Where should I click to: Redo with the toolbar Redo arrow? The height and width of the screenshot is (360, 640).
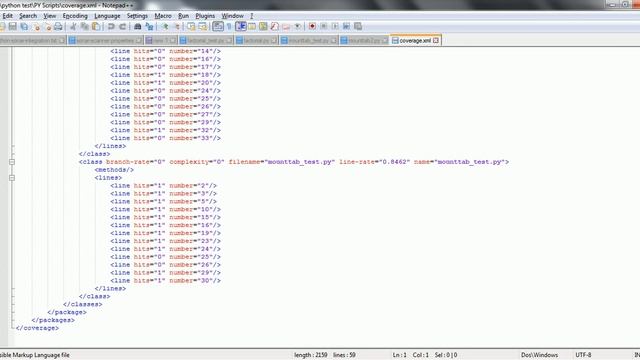tap(122, 27)
